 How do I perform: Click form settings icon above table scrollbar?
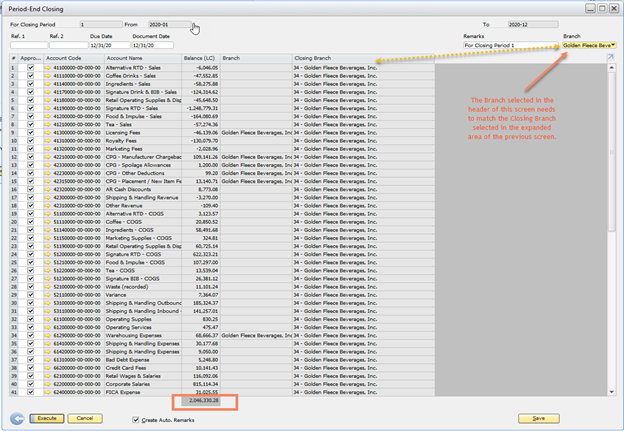610,58
